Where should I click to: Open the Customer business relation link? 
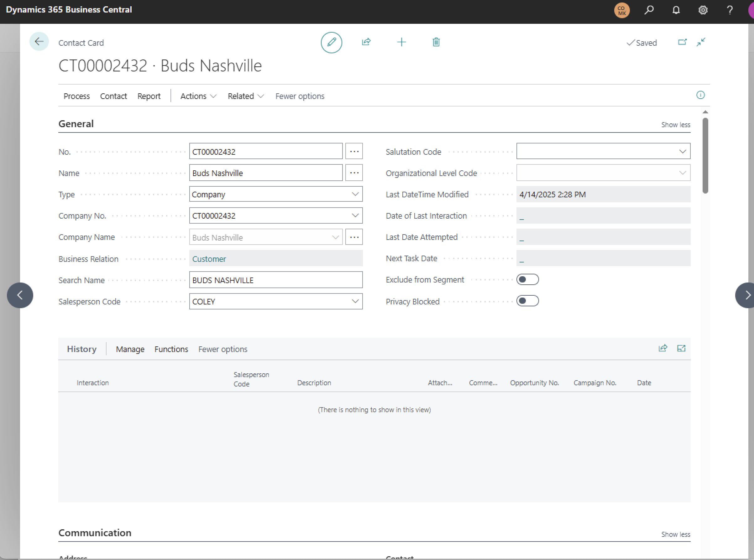209,259
